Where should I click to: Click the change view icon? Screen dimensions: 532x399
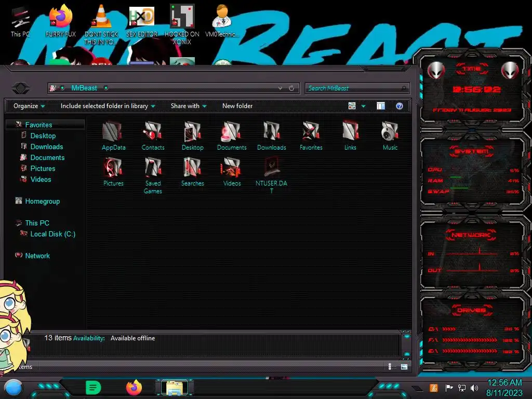coord(352,106)
